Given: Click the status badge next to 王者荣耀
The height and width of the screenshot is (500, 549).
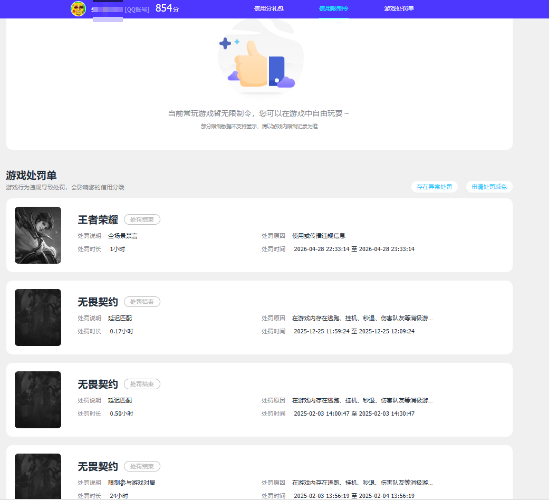Looking at the screenshot, I should (x=142, y=220).
